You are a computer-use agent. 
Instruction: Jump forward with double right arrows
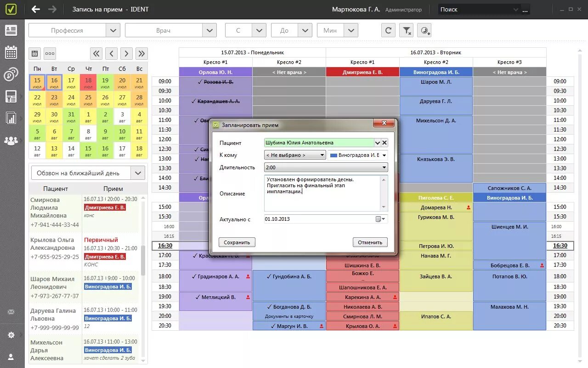(x=141, y=53)
